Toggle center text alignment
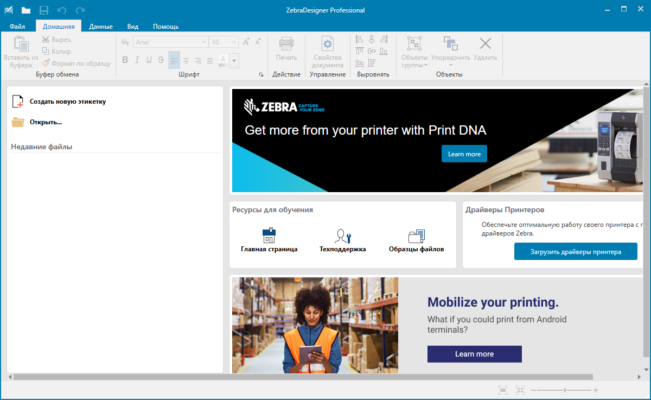The width and height of the screenshot is (651, 400). point(186,61)
